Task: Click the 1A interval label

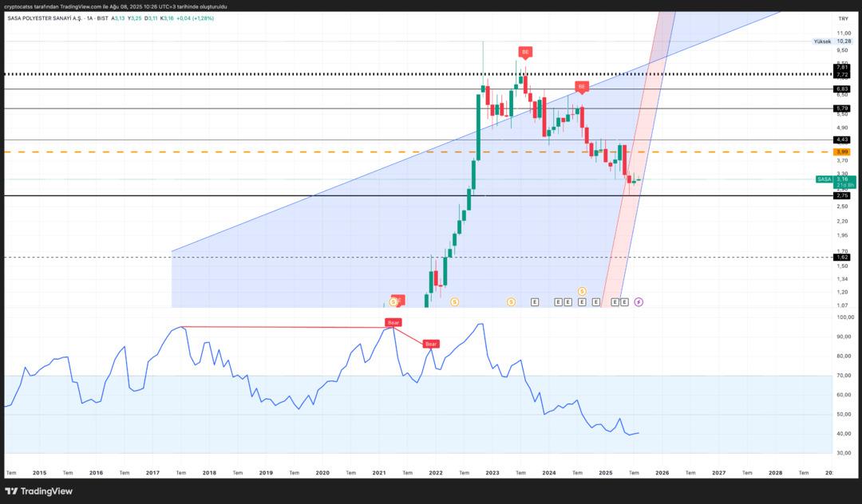Action: tap(89, 18)
